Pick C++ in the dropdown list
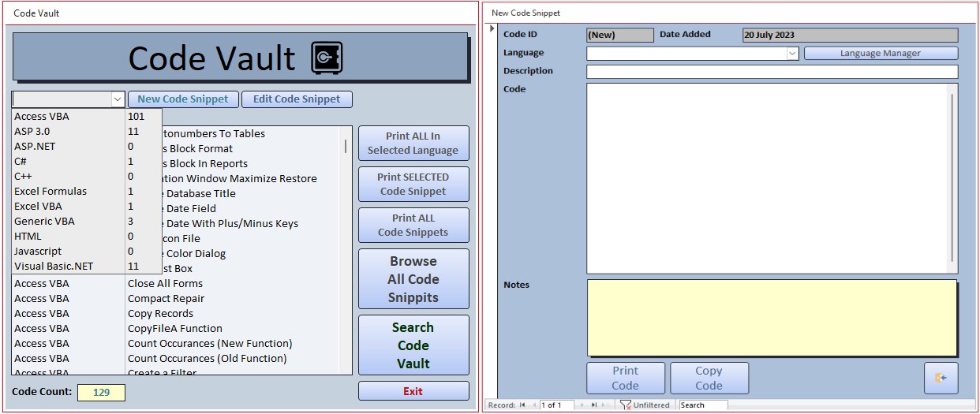 point(87,176)
